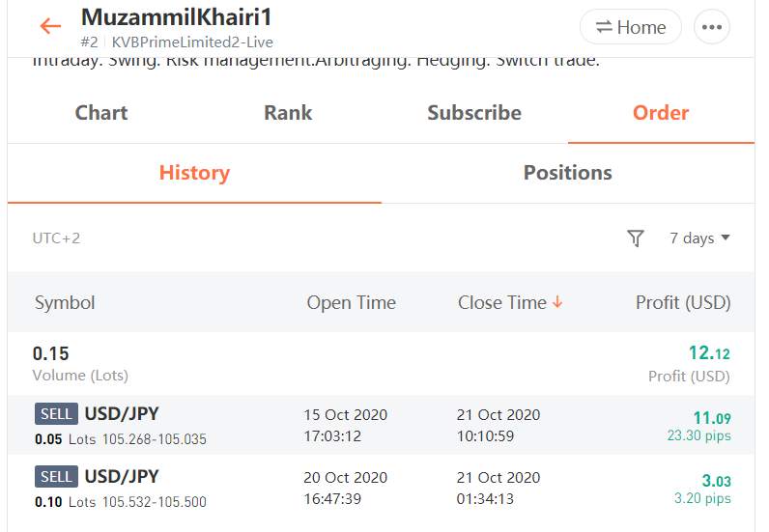
Task: Switch to the Positions sub-tab
Action: 567,173
